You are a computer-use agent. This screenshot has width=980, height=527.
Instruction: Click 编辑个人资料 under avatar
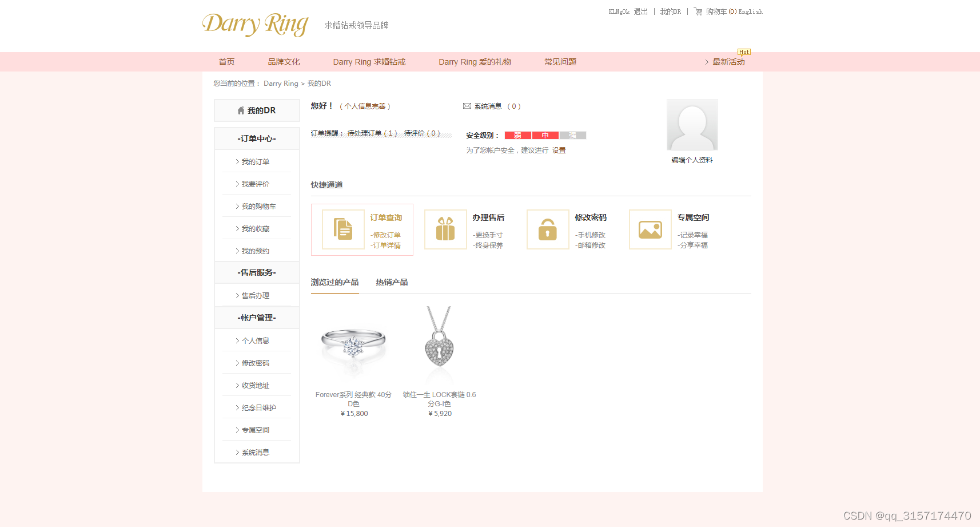(692, 160)
